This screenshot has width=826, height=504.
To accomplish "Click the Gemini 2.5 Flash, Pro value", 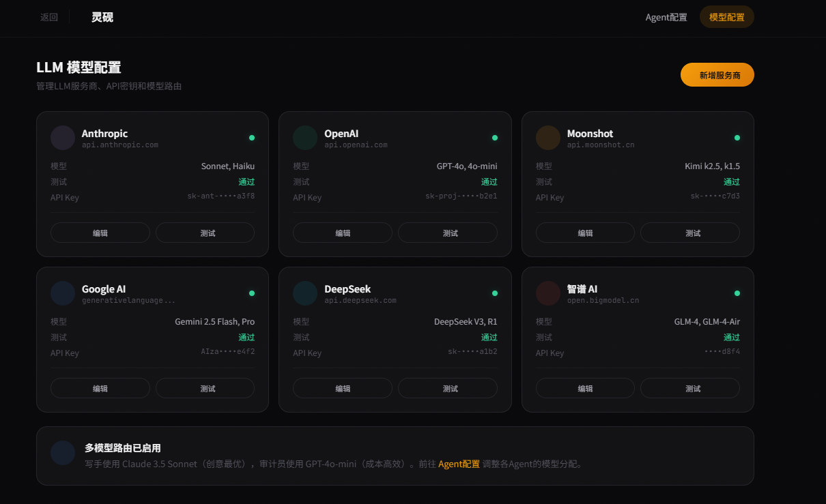I will [x=215, y=322].
